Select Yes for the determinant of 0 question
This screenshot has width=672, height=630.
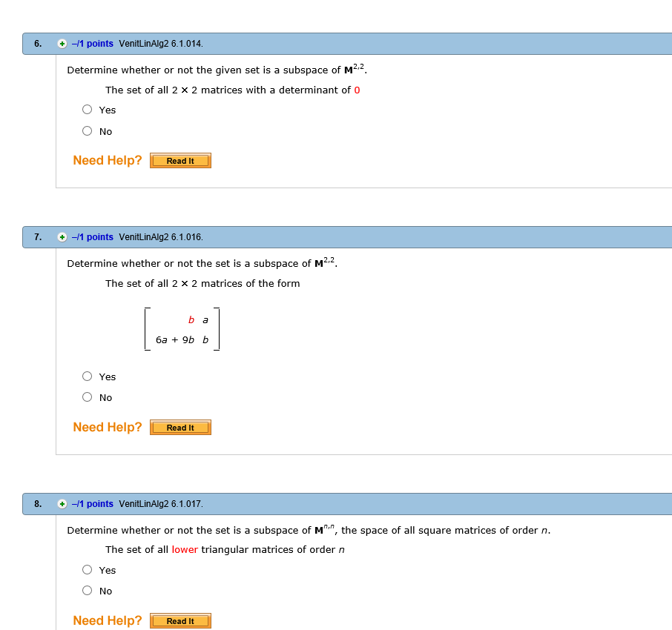[87, 109]
